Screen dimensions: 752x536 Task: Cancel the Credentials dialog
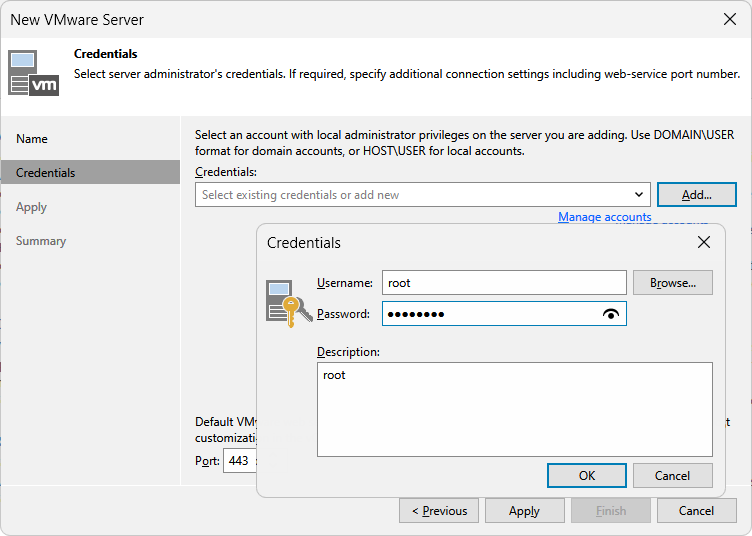[672, 475]
